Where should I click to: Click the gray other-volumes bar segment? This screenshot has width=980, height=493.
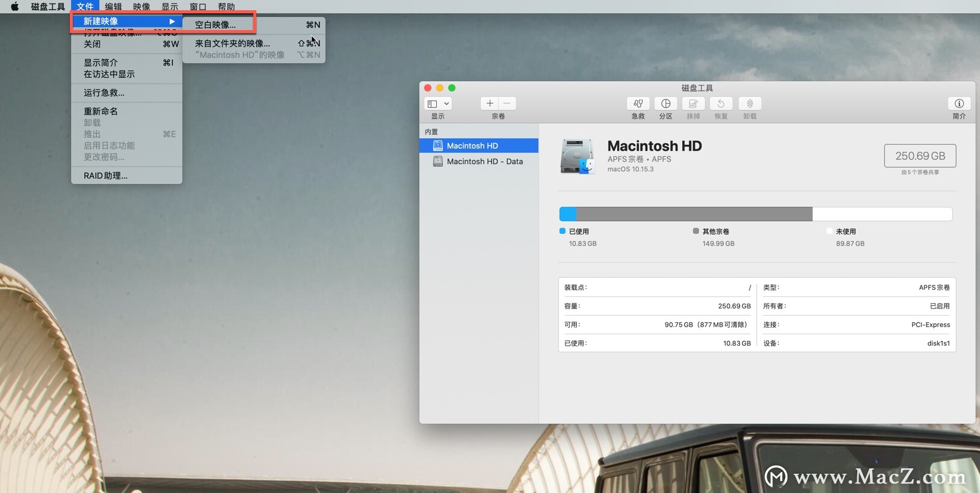694,214
